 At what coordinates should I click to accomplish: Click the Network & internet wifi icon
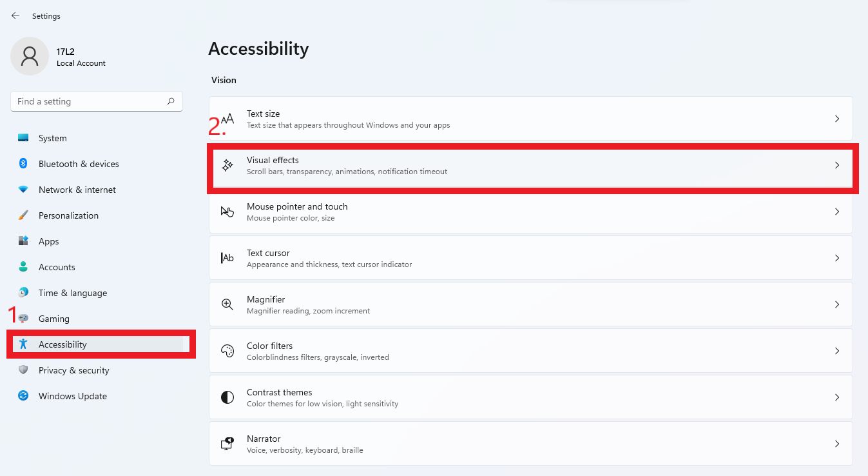coord(23,190)
